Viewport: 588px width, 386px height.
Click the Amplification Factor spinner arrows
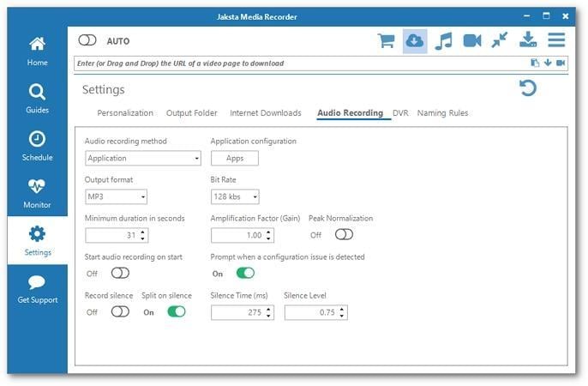pyautogui.click(x=268, y=236)
